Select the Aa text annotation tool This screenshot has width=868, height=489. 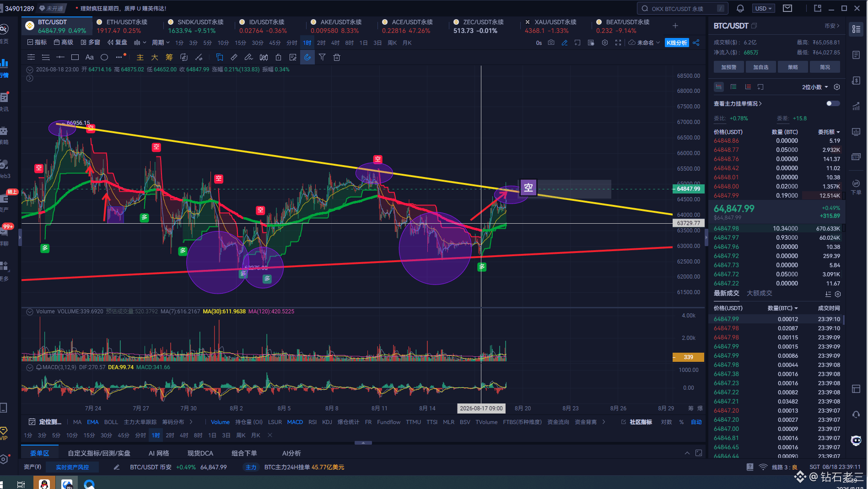[90, 57]
